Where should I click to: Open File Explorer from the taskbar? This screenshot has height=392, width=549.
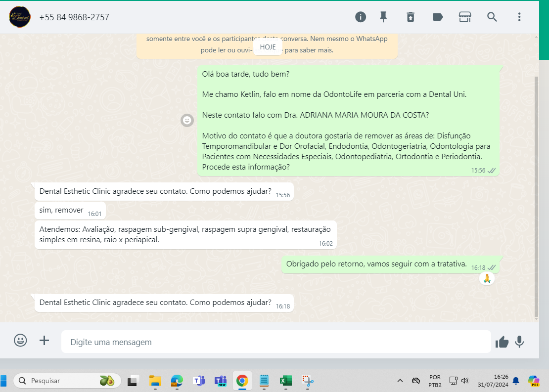tap(155, 381)
